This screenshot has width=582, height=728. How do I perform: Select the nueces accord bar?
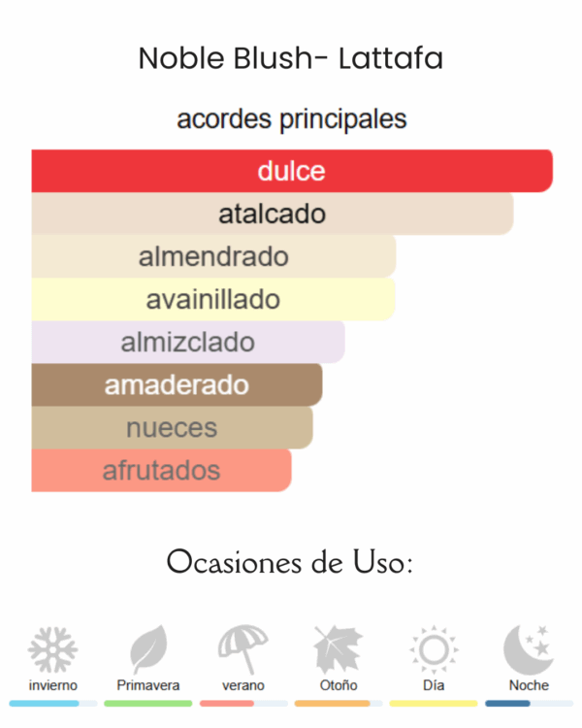(173, 428)
